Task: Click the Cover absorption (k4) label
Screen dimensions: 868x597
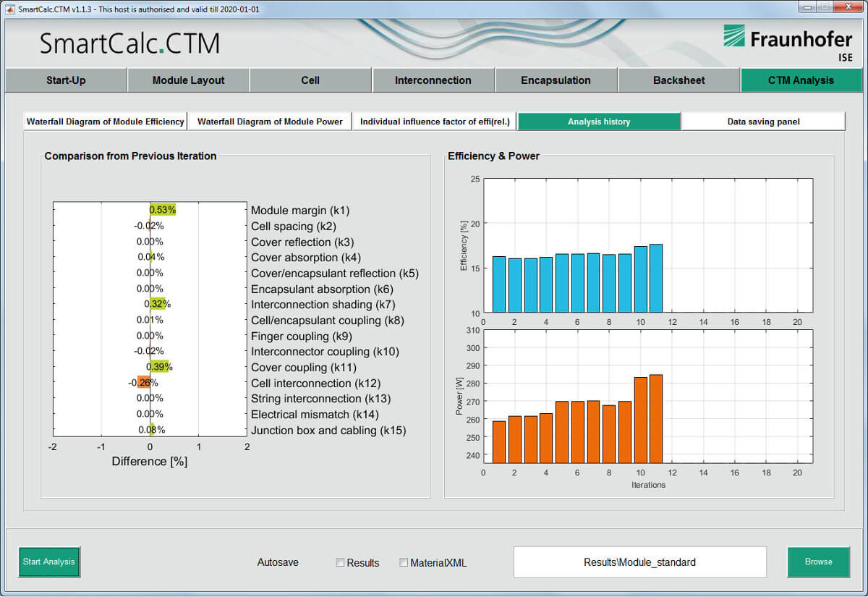Action: coord(305,258)
